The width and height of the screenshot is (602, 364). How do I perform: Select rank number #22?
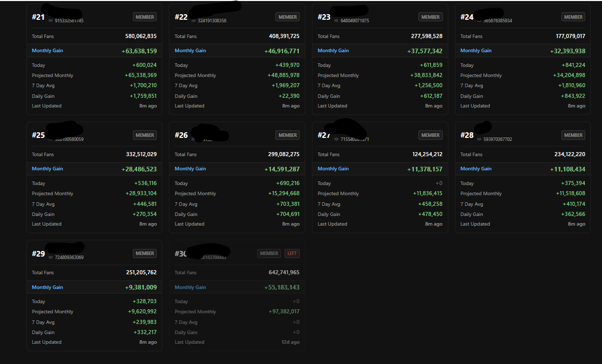tap(181, 17)
